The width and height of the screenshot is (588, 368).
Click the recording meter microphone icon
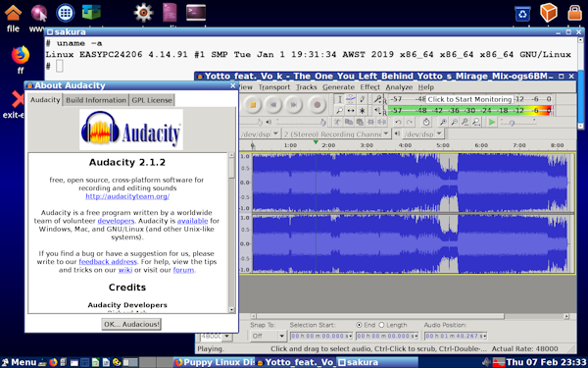(x=377, y=99)
